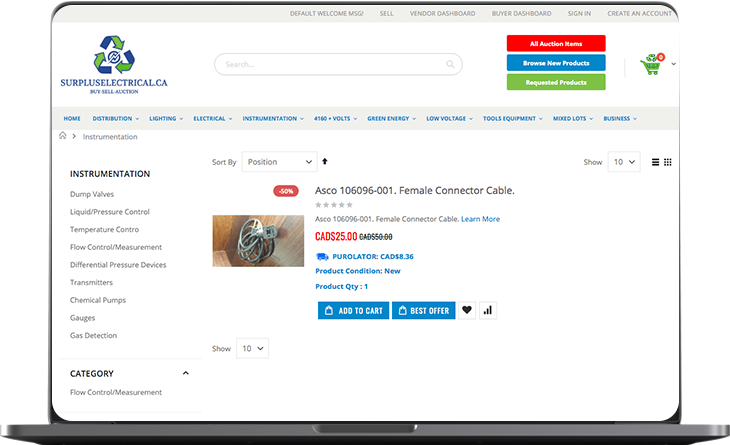This screenshot has height=445, width=730.
Task: Toggle sort direction arrow
Action: [324, 162]
